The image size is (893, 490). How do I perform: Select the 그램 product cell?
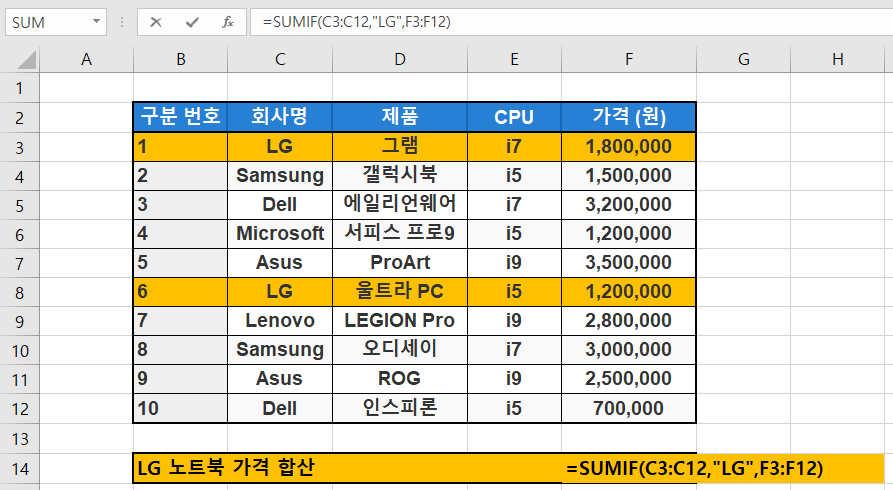pos(400,146)
